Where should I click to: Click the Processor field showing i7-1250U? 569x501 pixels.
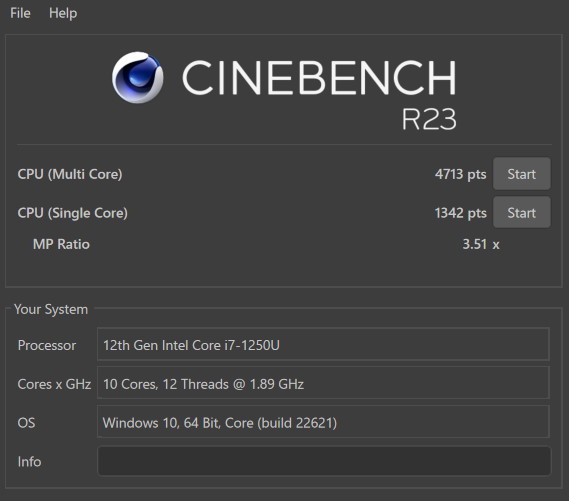(323, 344)
